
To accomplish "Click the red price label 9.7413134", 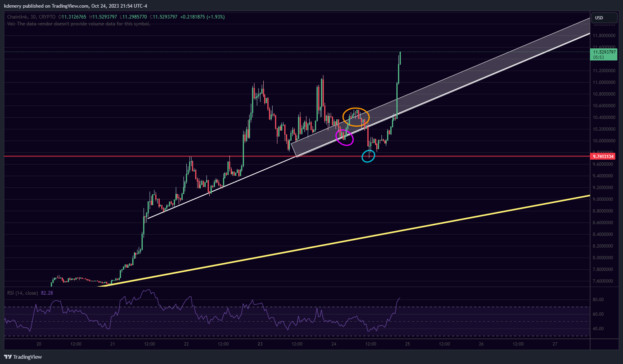I will pos(603,156).
